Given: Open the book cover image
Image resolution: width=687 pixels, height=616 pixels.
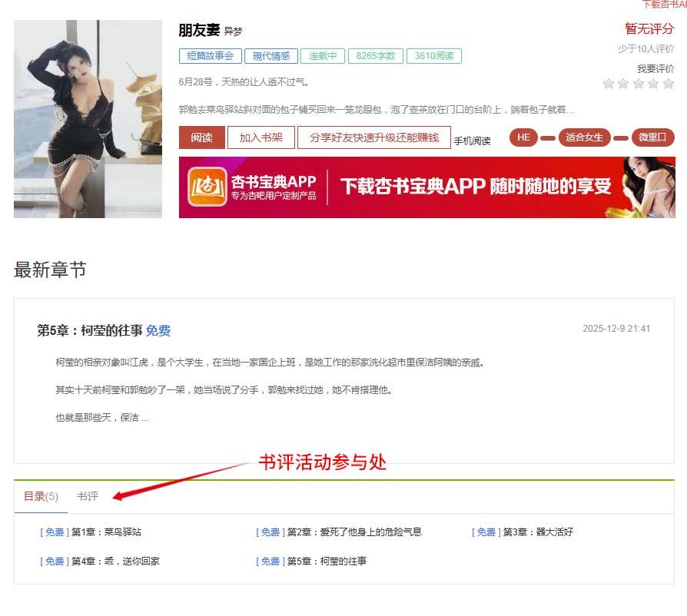Looking at the screenshot, I should point(88,118).
